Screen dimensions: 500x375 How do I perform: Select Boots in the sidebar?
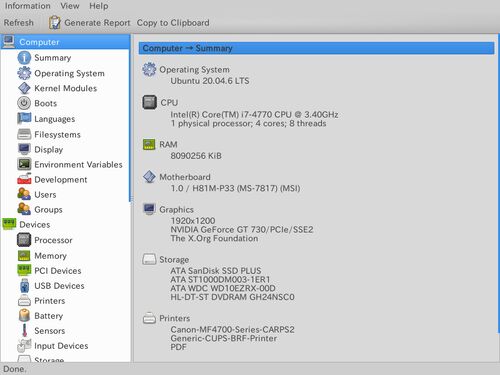click(46, 103)
